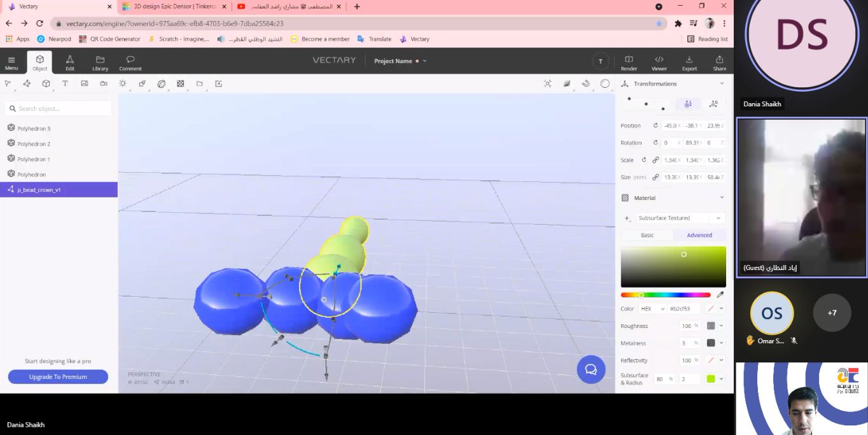The height and width of the screenshot is (435, 868).
Task: Expand the Reflectivity texture options arrow
Action: coord(721,360)
